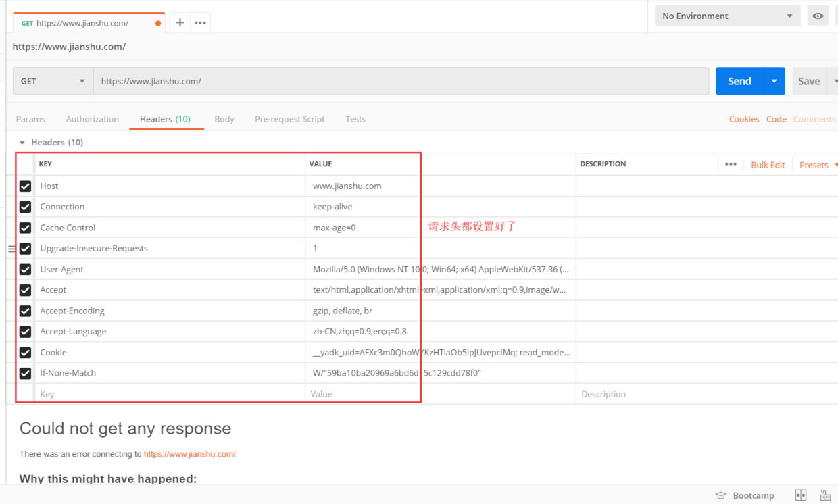Click the unsaved-changes orange dot on tab

[158, 23]
